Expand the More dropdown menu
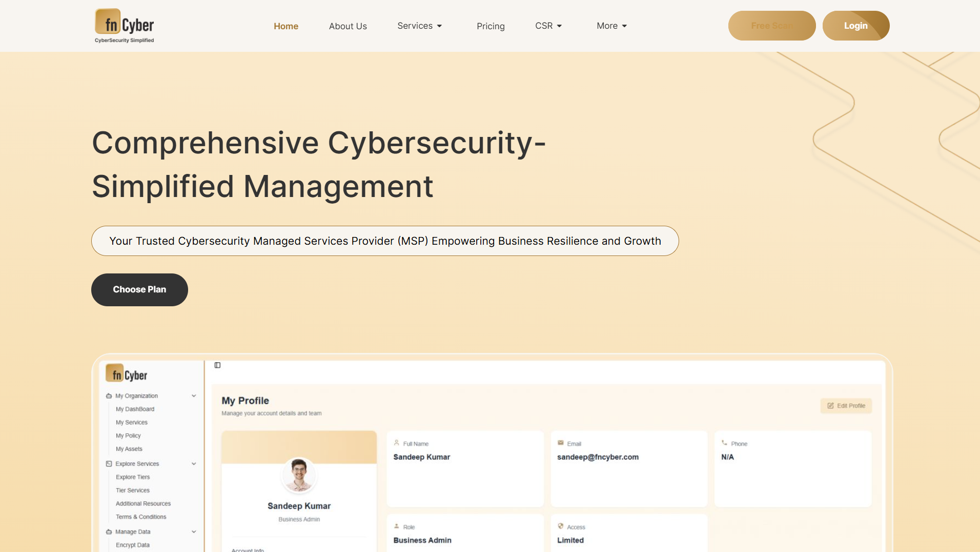Viewport: 980px width, 552px height. [x=611, y=26]
